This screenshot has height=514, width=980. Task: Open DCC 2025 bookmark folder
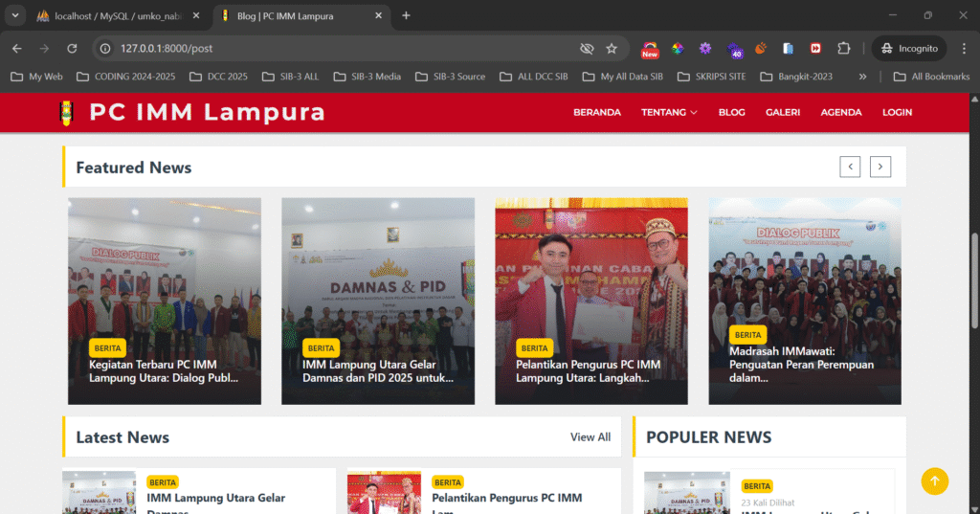click(x=219, y=77)
